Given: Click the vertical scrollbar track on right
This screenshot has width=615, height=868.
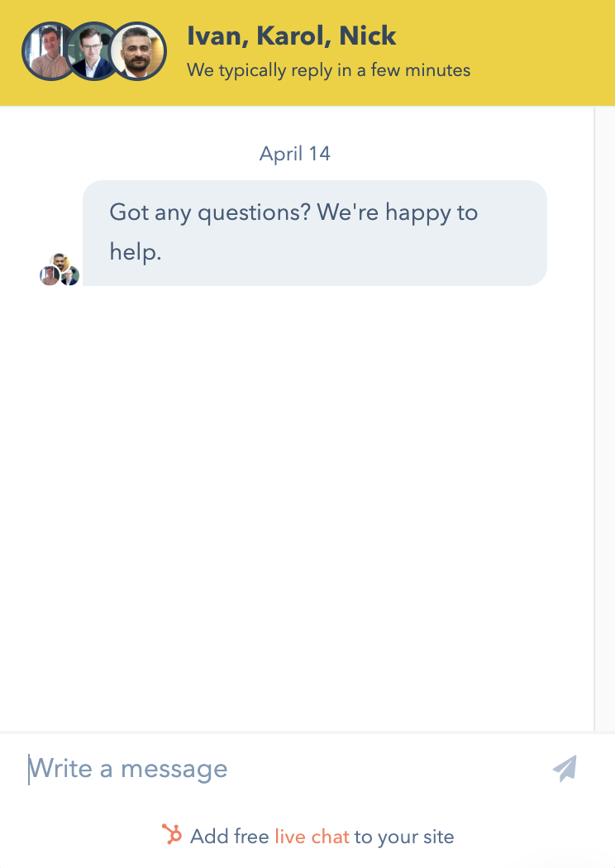Looking at the screenshot, I should pyautogui.click(x=604, y=413).
